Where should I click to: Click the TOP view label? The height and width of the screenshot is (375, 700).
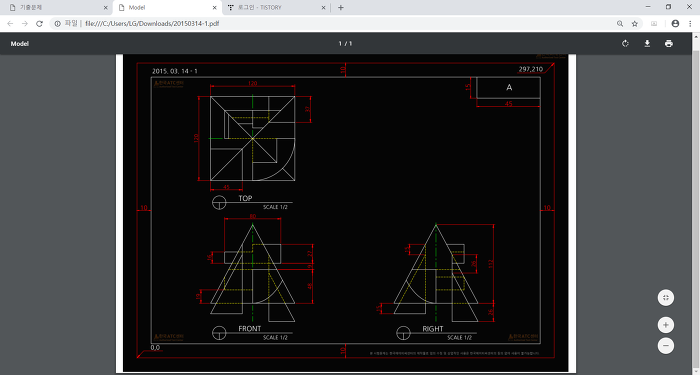click(x=245, y=198)
